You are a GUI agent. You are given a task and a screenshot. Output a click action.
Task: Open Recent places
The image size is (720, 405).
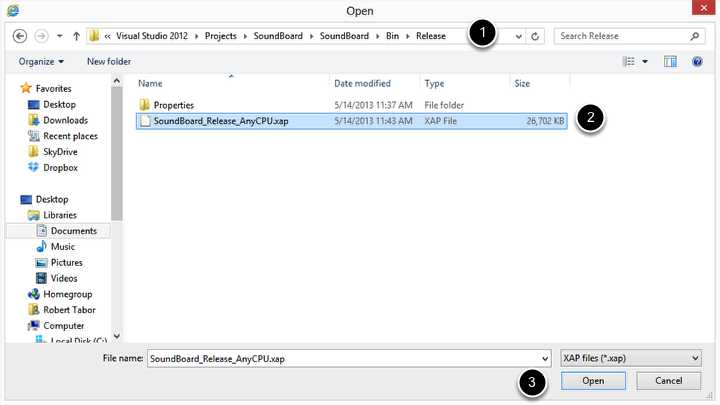(70, 136)
